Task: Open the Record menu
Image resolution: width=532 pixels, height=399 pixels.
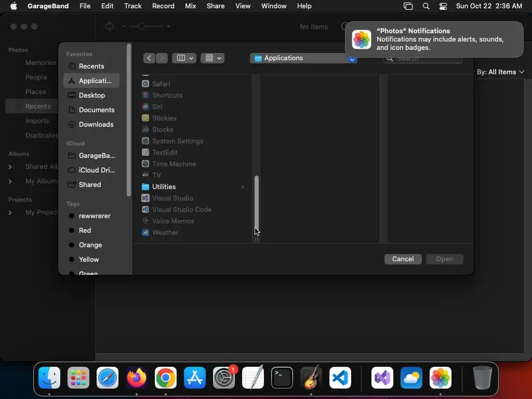Action: [x=163, y=6]
